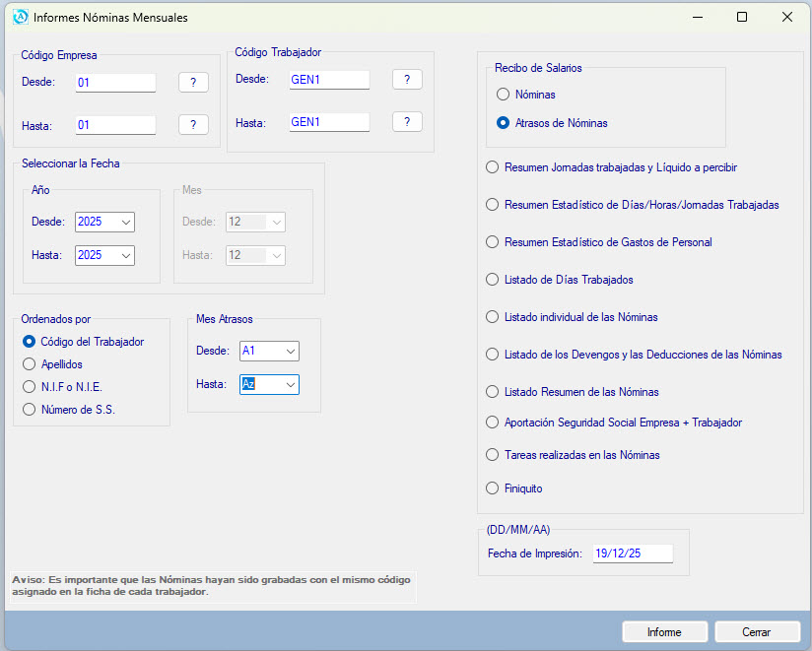The width and height of the screenshot is (812, 651).
Task: Open lookup for Código Trabajador Hasta
Action: (x=407, y=122)
